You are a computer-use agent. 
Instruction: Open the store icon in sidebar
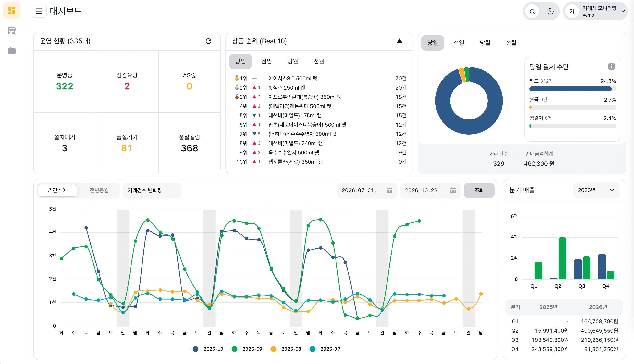pos(12,30)
